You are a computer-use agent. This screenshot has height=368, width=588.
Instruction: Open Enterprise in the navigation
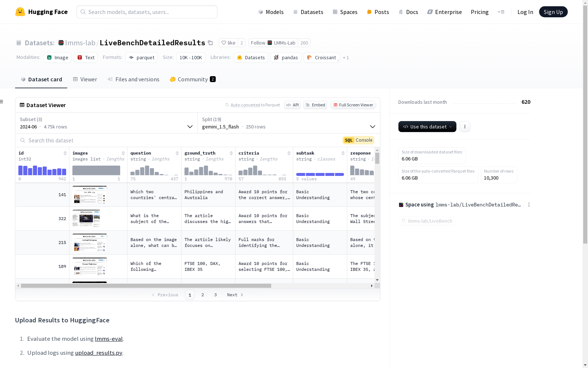click(445, 12)
